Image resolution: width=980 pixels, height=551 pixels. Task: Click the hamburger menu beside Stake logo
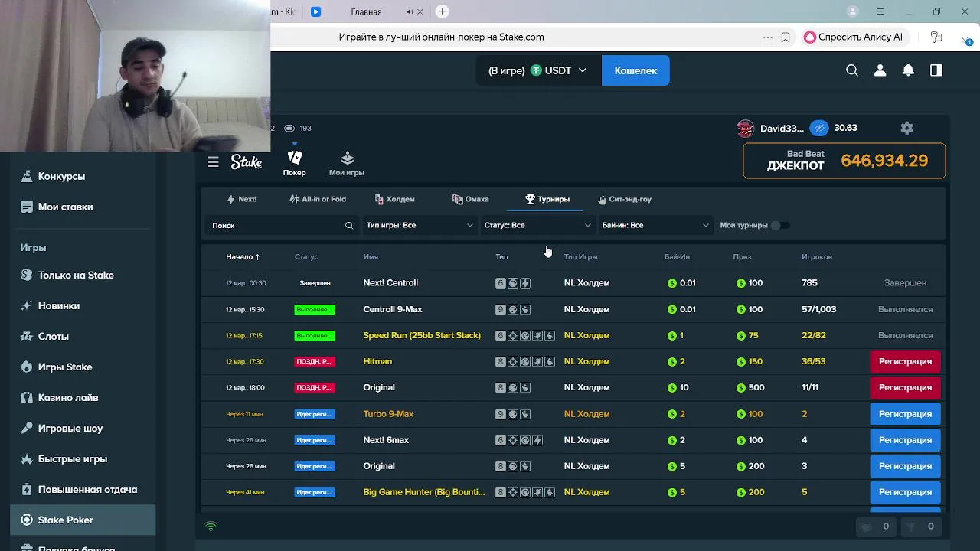[214, 161]
